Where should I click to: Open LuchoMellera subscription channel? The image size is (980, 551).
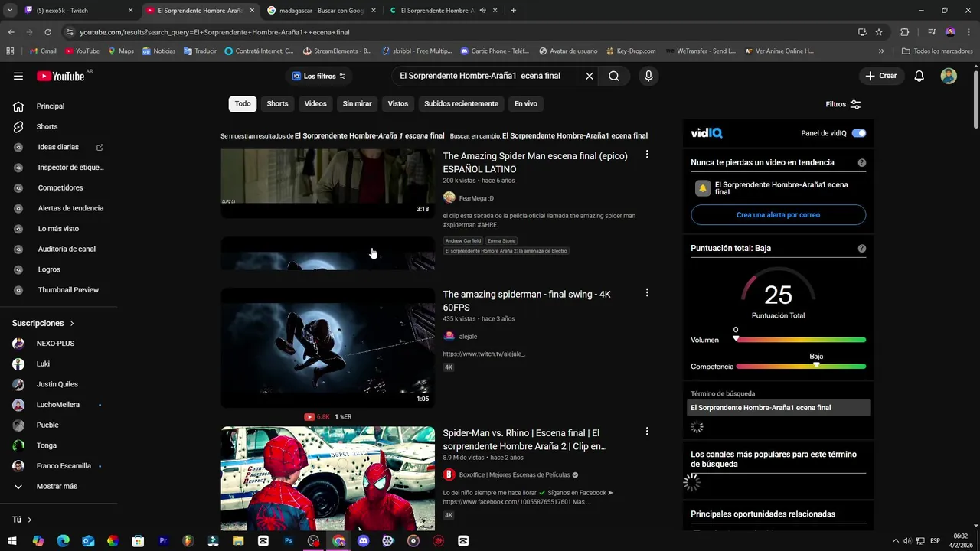point(58,405)
